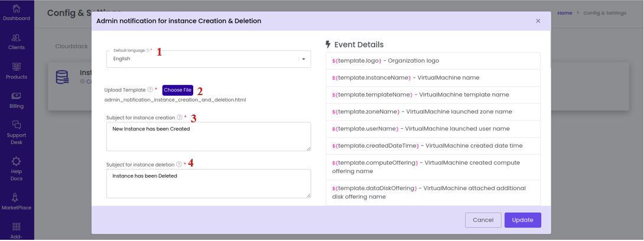Click the Cancel button
Screen dimensions: 644x241
tap(483, 220)
